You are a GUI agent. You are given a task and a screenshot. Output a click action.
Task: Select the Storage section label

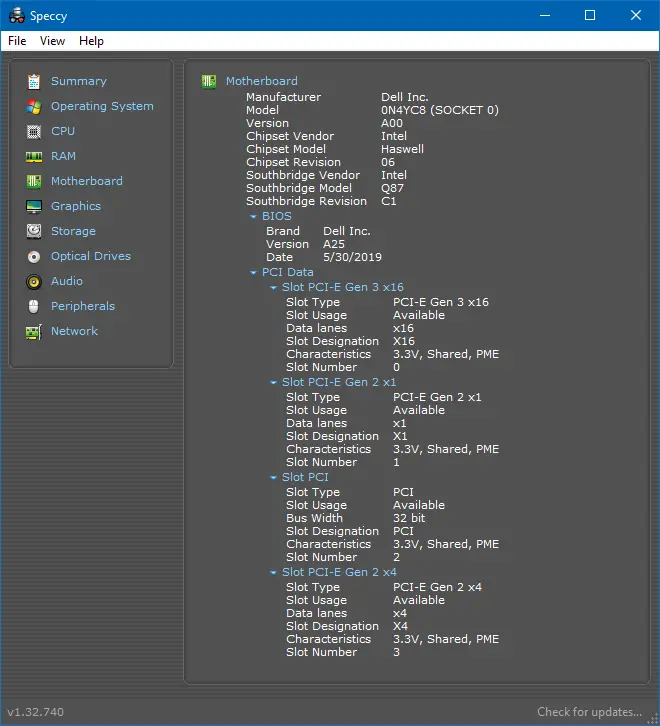73,231
